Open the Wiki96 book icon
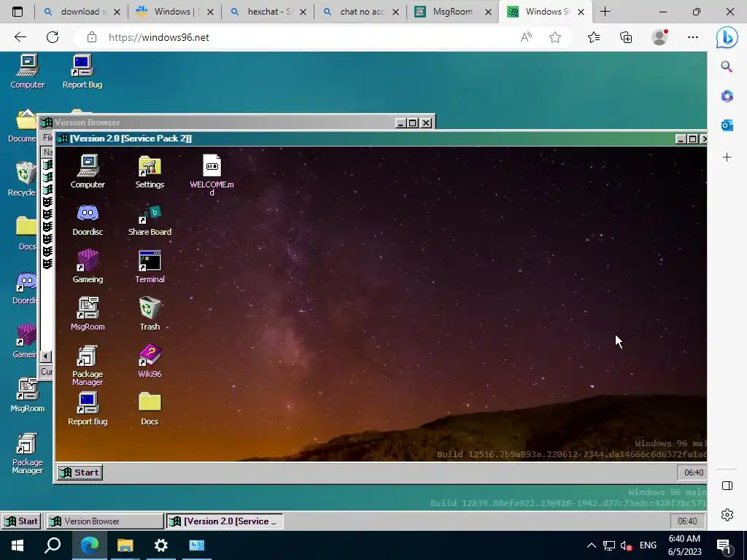747x560 pixels. tap(150, 361)
